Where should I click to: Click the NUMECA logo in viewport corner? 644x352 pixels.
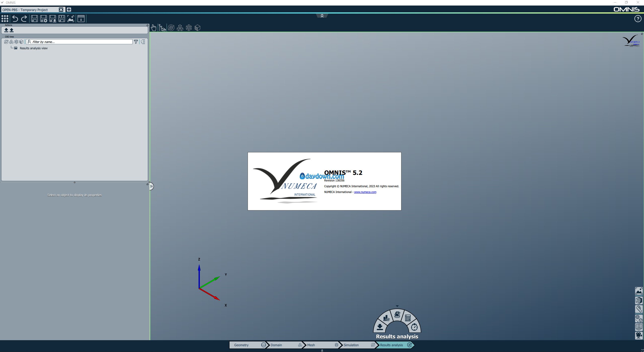pyautogui.click(x=631, y=41)
